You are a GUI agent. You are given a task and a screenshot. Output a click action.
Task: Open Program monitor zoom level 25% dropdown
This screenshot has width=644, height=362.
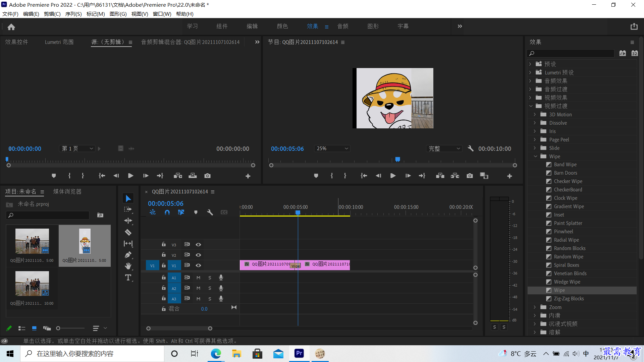pos(332,148)
